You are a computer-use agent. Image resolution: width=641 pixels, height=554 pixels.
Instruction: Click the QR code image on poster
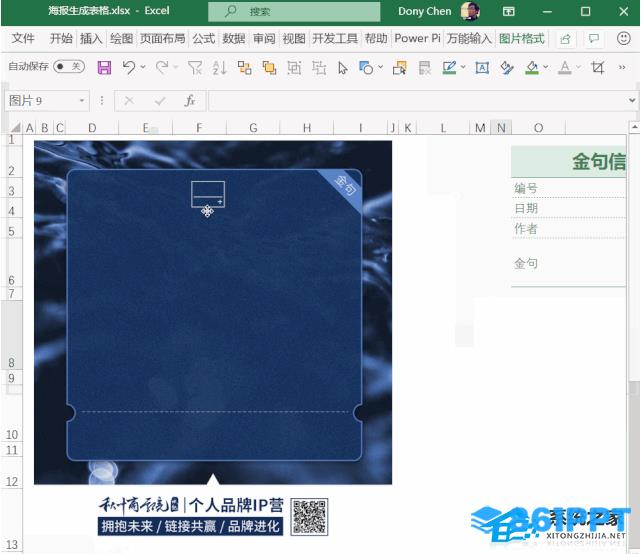click(x=309, y=516)
